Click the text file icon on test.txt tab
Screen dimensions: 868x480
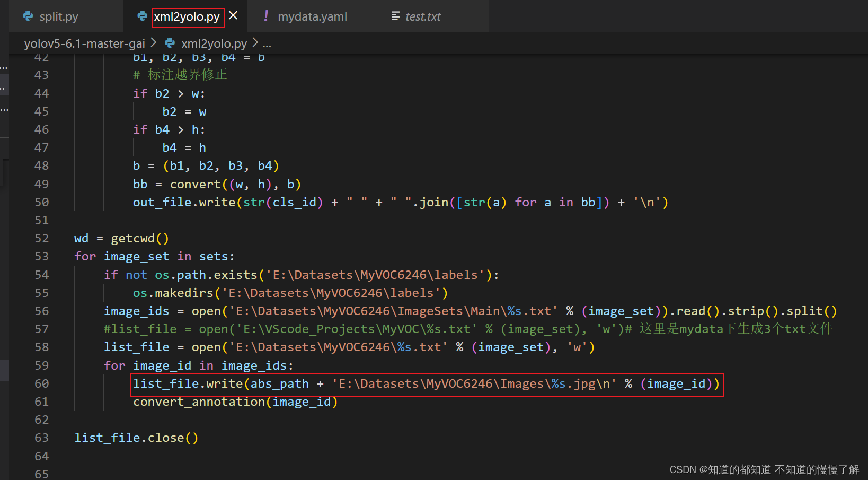(395, 16)
